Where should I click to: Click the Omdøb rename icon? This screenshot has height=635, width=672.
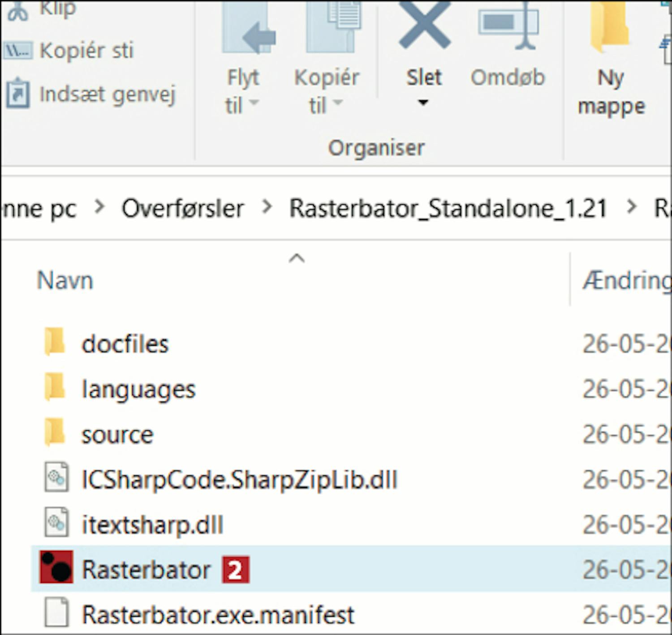pos(508,26)
